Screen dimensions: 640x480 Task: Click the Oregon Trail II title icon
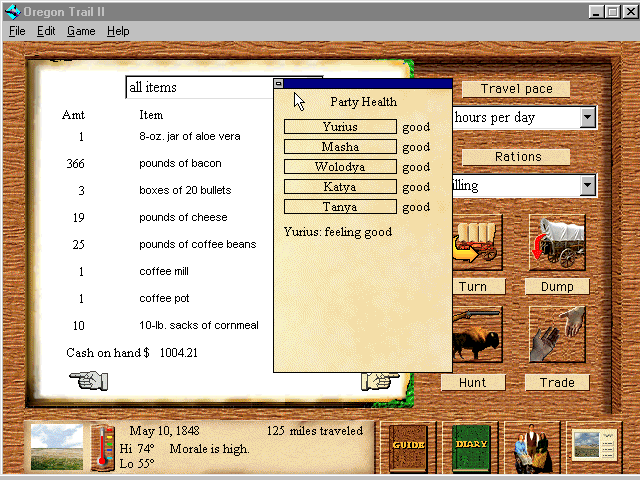[13, 11]
